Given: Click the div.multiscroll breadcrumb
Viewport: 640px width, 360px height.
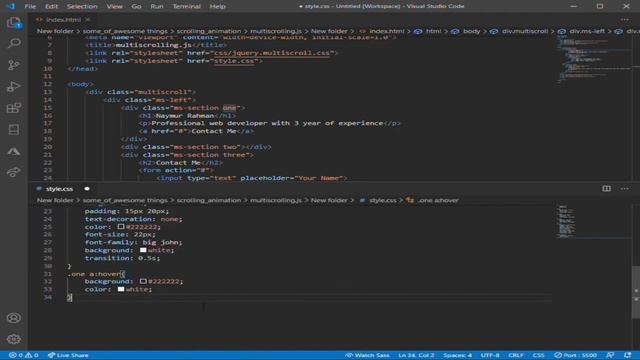Looking at the screenshot, I should click(525, 31).
